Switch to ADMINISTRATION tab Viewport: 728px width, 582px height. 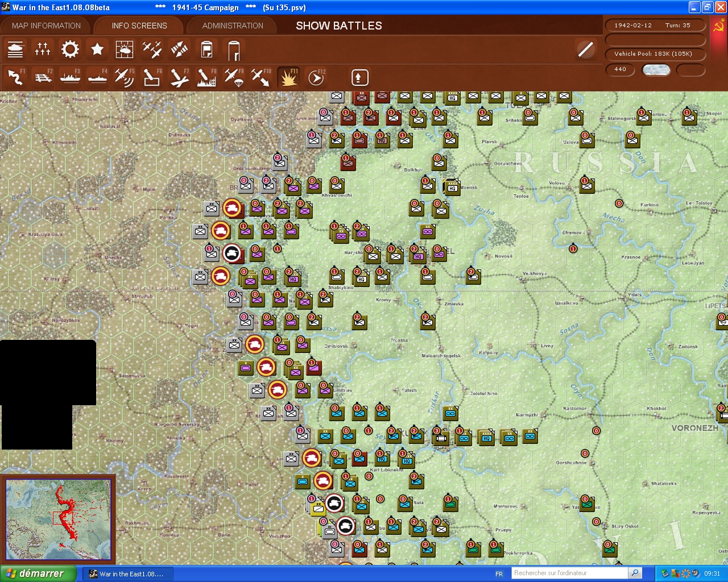pos(233,26)
